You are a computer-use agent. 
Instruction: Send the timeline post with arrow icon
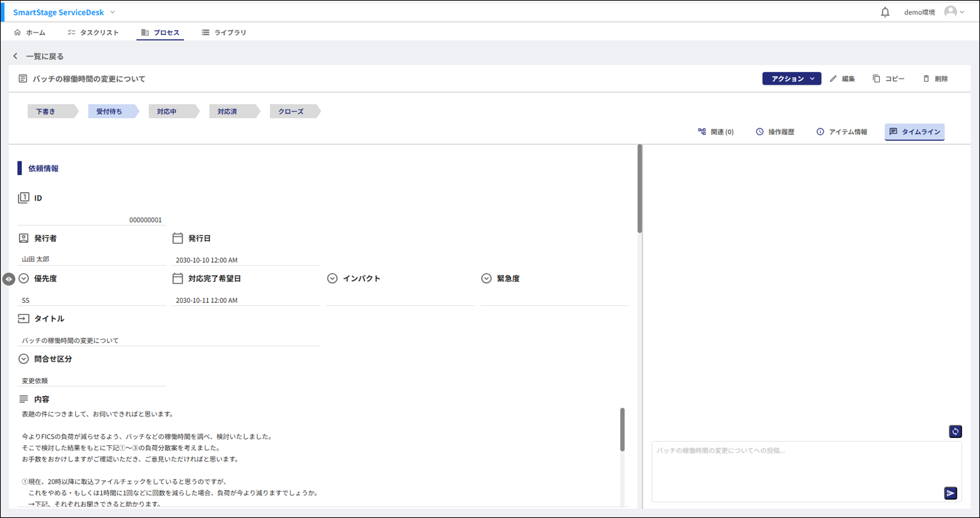coord(950,493)
